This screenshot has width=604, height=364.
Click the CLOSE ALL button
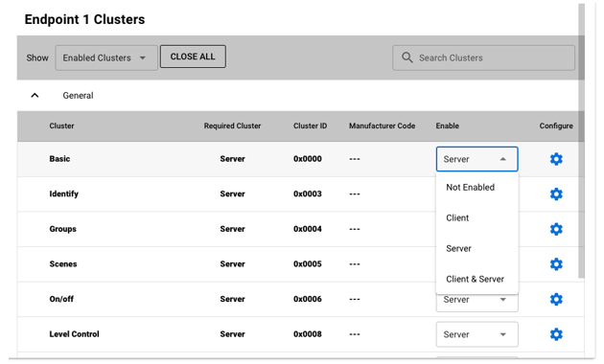193,57
